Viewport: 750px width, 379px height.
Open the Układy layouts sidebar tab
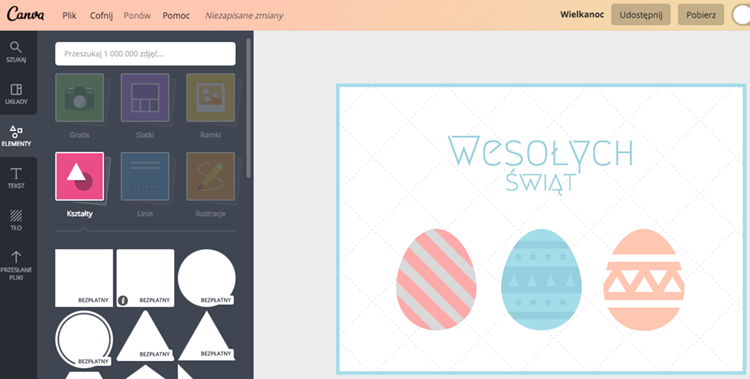16,94
